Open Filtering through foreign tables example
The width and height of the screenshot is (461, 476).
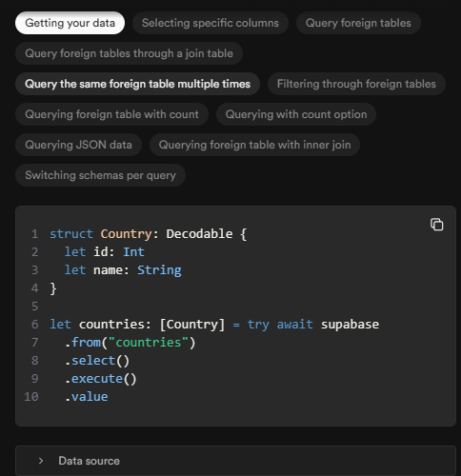pyautogui.click(x=356, y=84)
